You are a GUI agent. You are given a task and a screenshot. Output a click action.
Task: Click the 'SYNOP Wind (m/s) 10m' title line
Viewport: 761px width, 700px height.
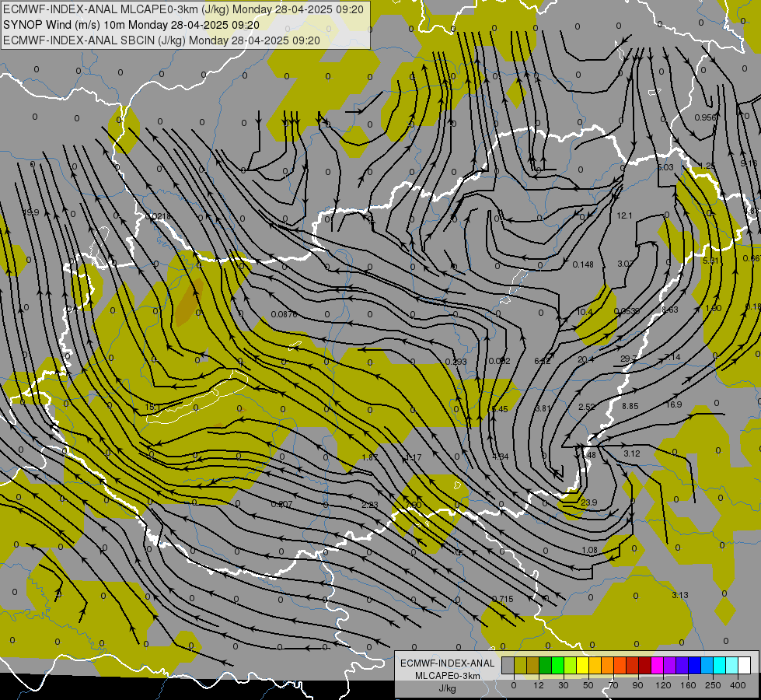click(x=131, y=25)
